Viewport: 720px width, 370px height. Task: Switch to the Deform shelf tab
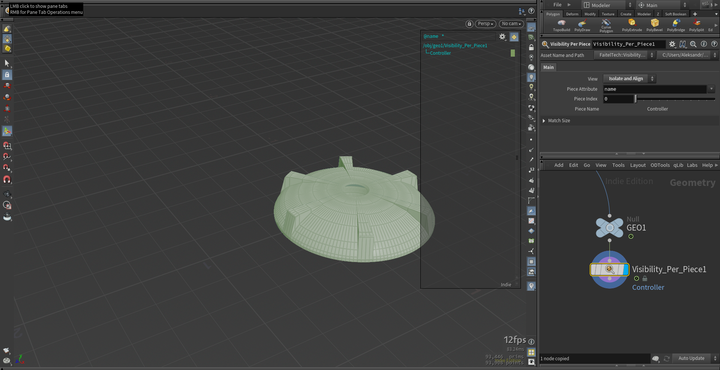click(572, 14)
